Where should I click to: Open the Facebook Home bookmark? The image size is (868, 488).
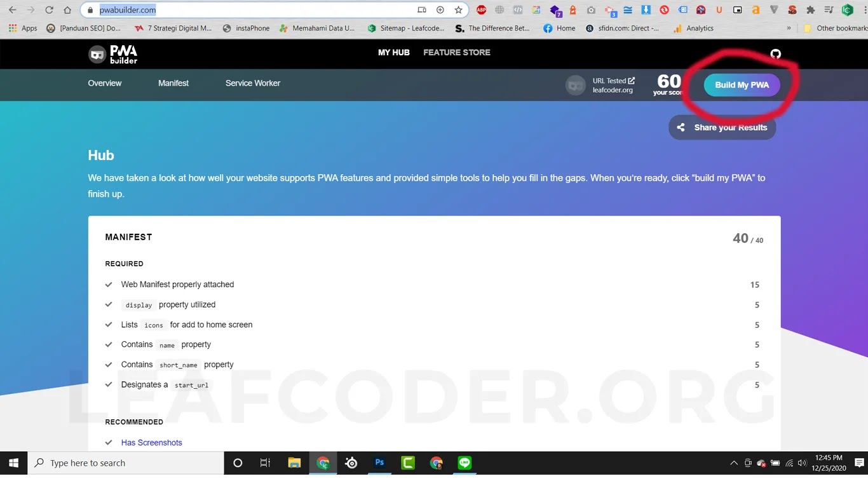[x=559, y=29]
